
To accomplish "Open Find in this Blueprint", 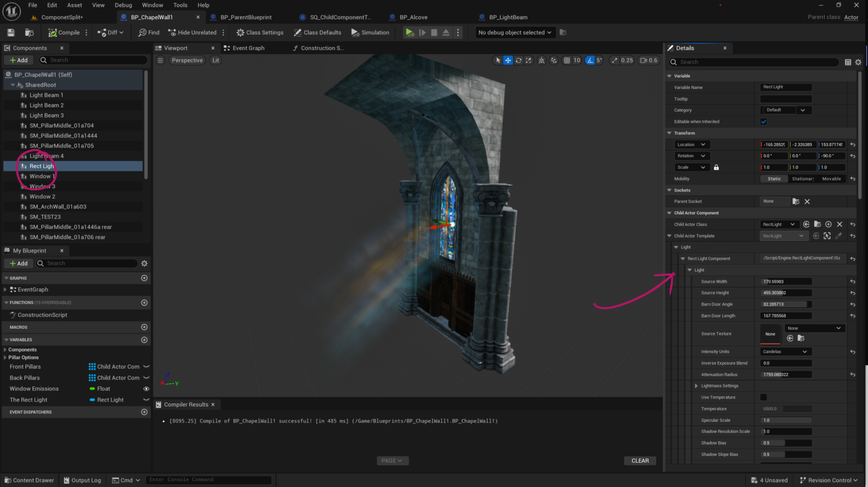I will (149, 32).
